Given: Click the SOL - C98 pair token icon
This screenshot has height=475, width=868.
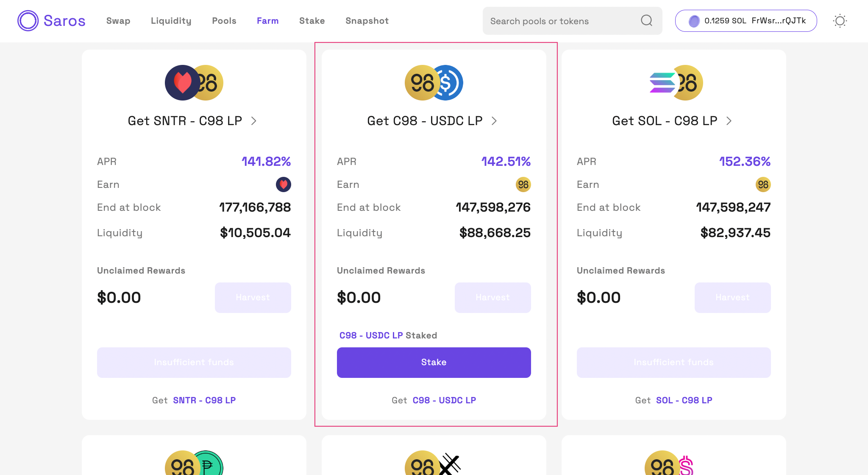Looking at the screenshot, I should [x=676, y=83].
